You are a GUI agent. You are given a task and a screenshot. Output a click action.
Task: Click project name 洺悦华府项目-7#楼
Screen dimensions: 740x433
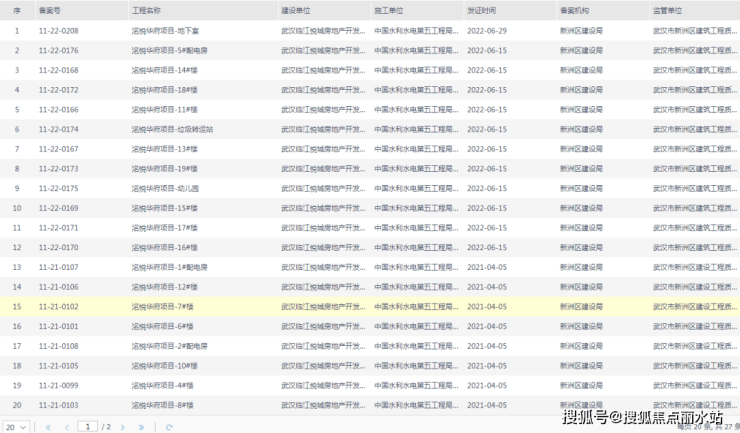(162, 306)
